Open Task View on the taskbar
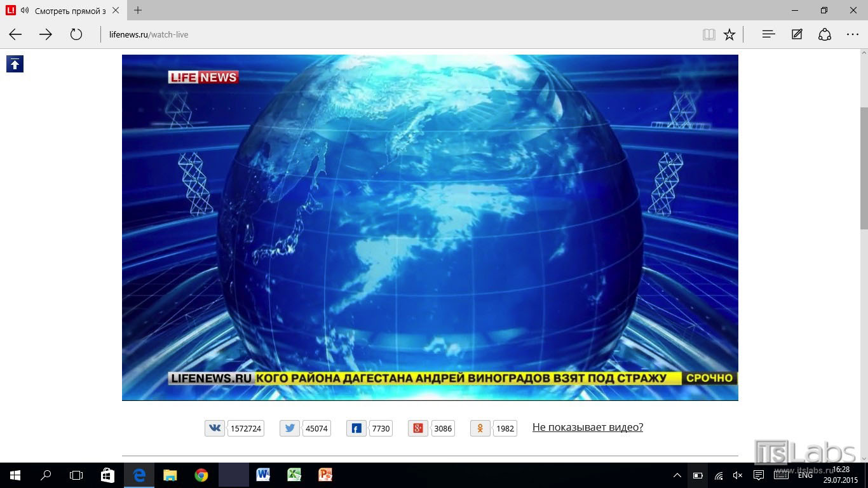The height and width of the screenshot is (488, 868). (x=76, y=475)
